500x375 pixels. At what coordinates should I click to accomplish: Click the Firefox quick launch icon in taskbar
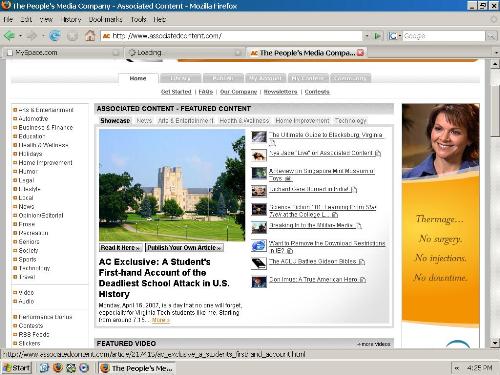click(58, 368)
